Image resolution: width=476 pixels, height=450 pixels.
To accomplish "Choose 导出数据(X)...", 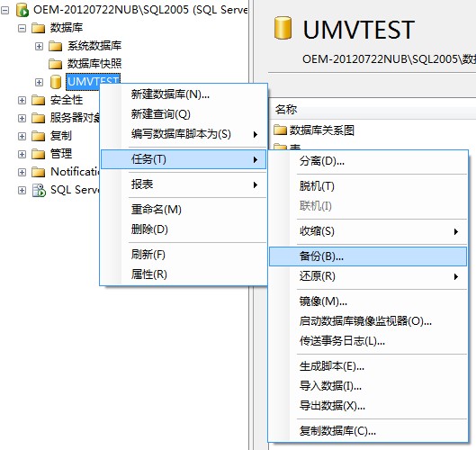I will (368, 406).
